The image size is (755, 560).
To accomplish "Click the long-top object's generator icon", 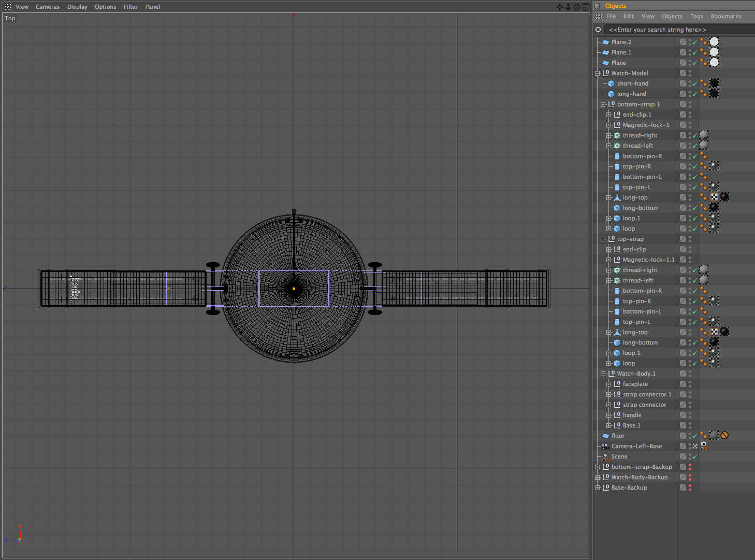I will coord(617,197).
